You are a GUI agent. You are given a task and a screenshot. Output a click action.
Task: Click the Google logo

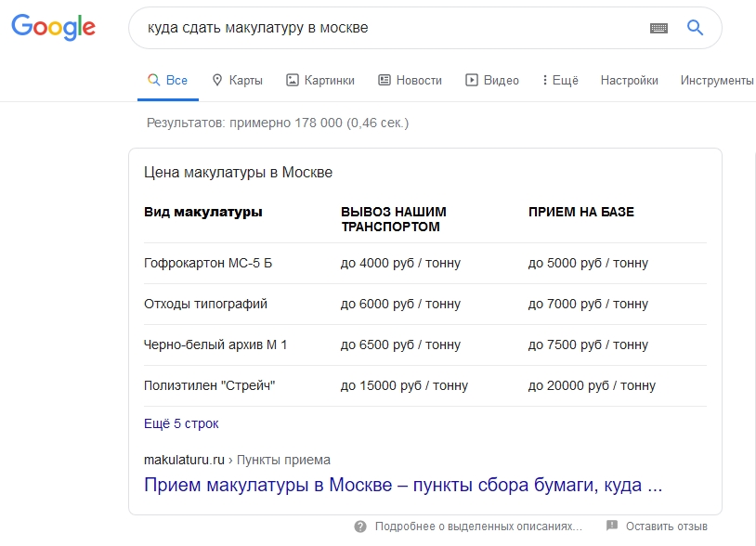(x=54, y=27)
